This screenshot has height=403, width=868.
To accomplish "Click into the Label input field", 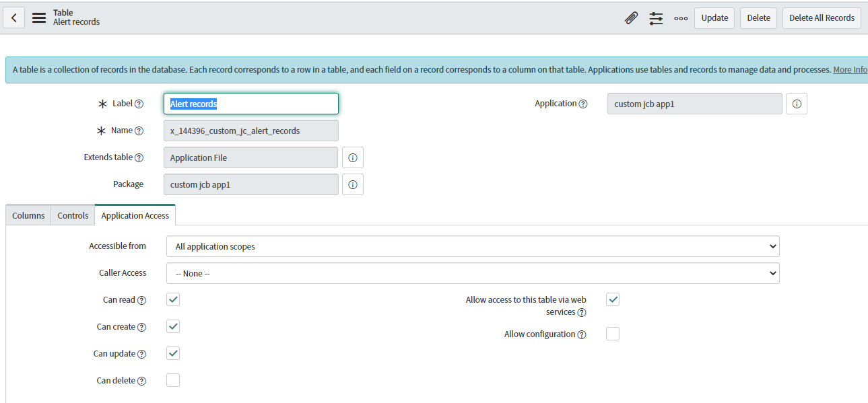I will click(x=251, y=104).
